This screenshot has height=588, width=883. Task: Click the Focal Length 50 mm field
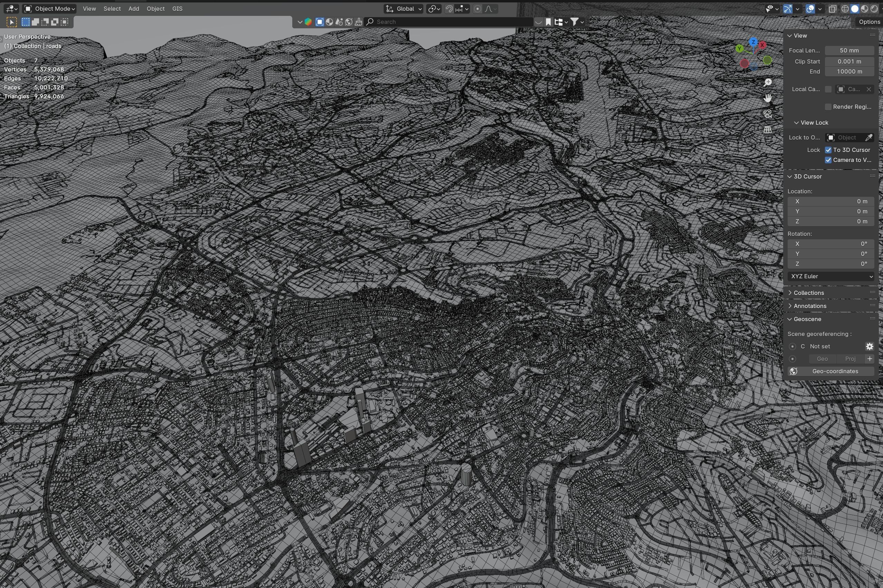tap(849, 51)
